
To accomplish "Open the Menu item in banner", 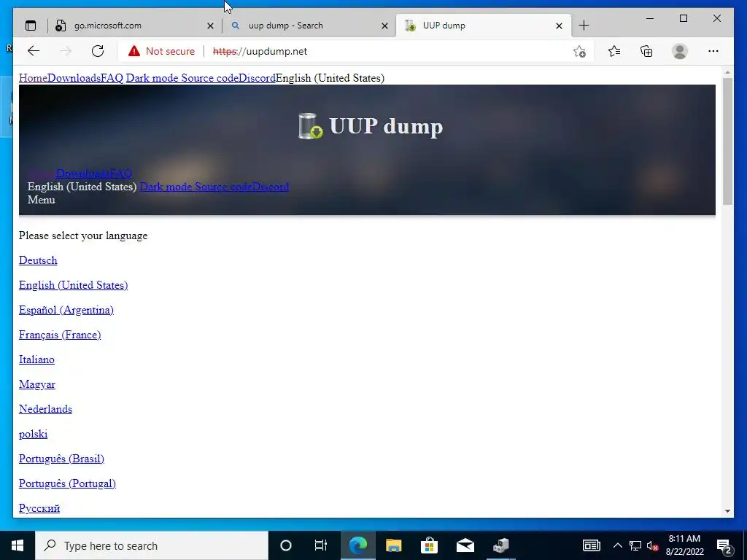I will tap(42, 200).
